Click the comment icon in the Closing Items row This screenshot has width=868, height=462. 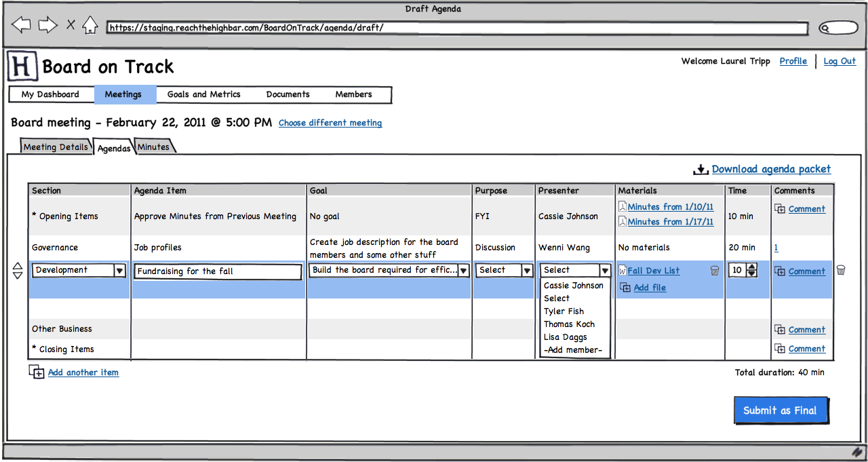(x=780, y=349)
